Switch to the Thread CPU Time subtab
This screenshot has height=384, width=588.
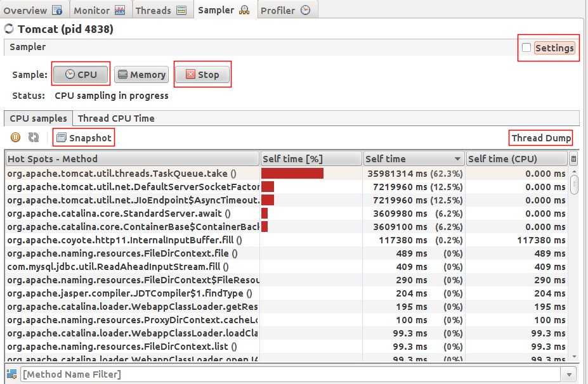(x=116, y=118)
